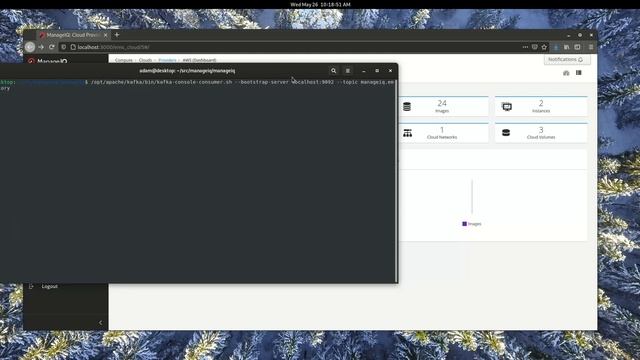Open the 24 Images card
The width and height of the screenshot is (640, 360).
(443, 106)
